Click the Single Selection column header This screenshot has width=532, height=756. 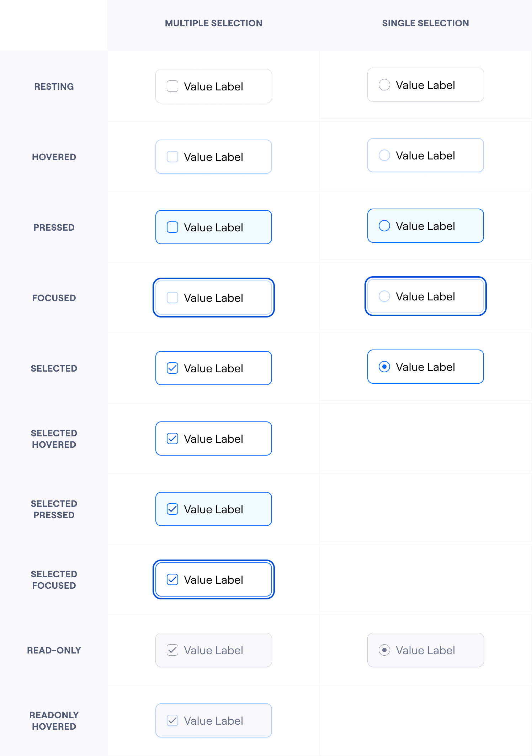point(426,23)
